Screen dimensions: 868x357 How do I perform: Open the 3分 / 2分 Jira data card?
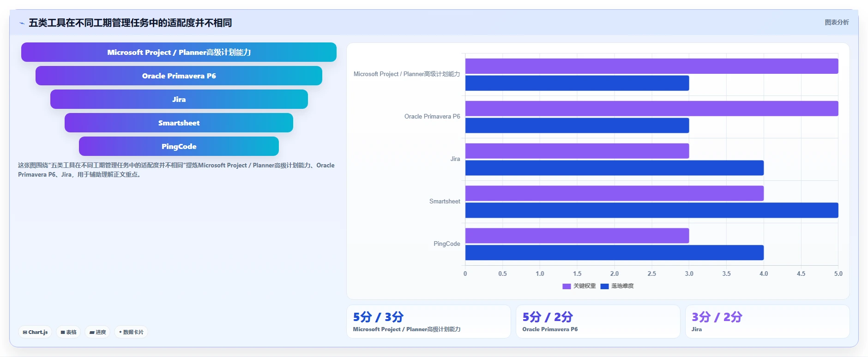767,321
